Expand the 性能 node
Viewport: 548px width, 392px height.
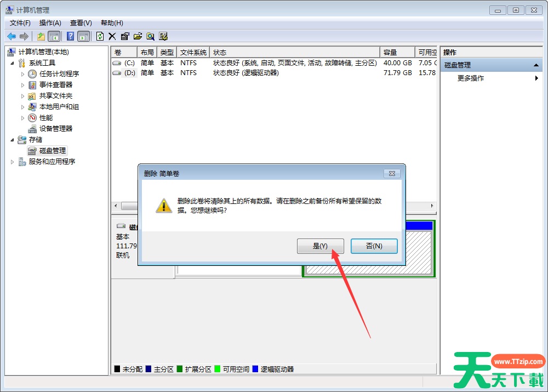click(x=22, y=118)
